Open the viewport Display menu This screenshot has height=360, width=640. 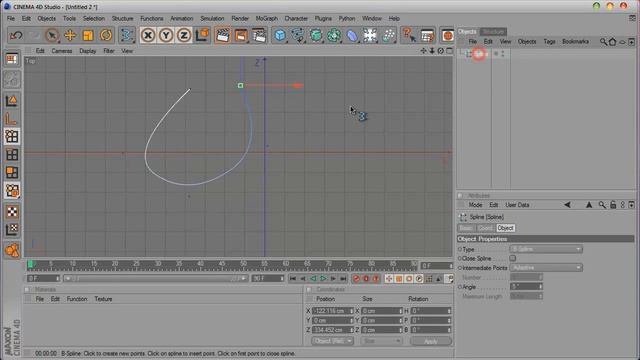88,51
